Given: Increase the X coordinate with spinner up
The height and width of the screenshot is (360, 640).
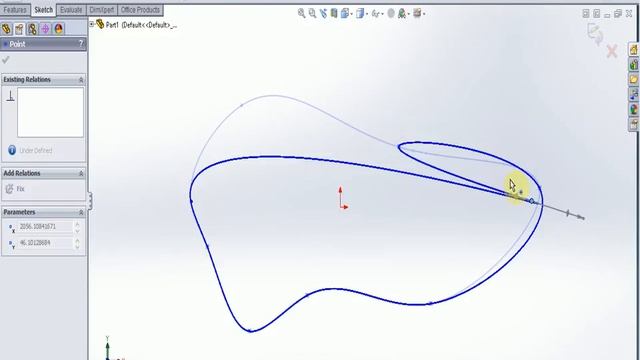Looking at the screenshot, I should [x=77, y=224].
